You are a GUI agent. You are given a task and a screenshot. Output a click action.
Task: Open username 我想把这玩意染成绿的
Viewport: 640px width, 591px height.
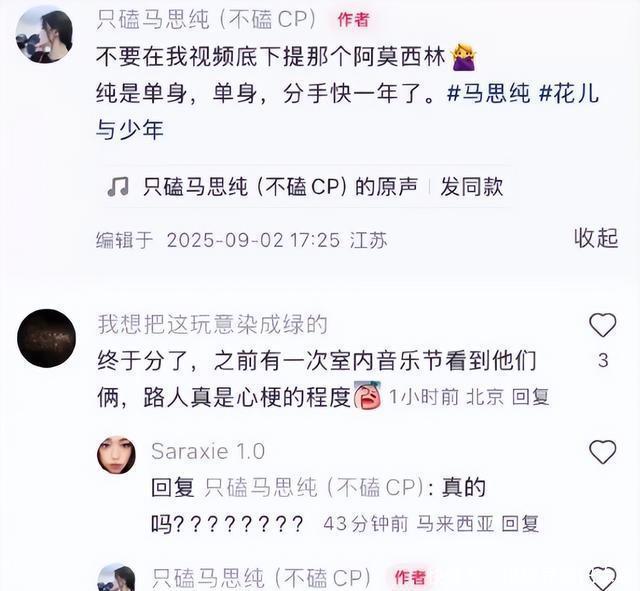tap(213, 325)
